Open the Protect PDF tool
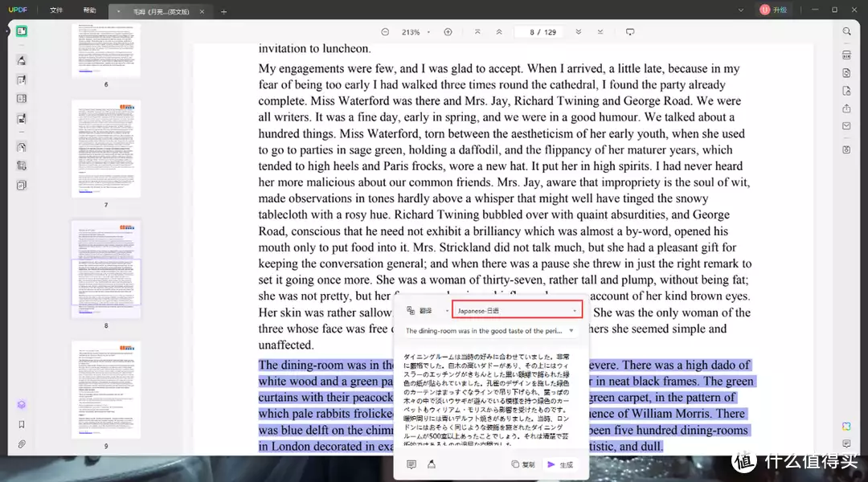Screen dimensions: 868x482 pos(846,91)
